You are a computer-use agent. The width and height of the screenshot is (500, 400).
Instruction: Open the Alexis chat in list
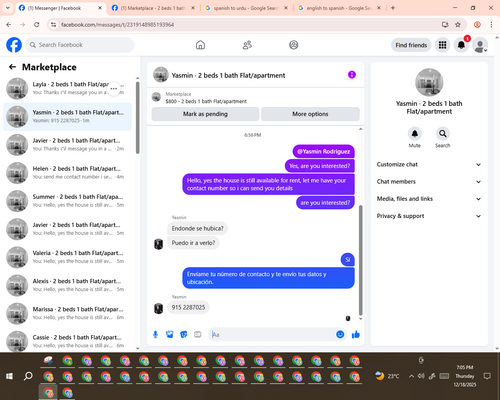point(67,285)
